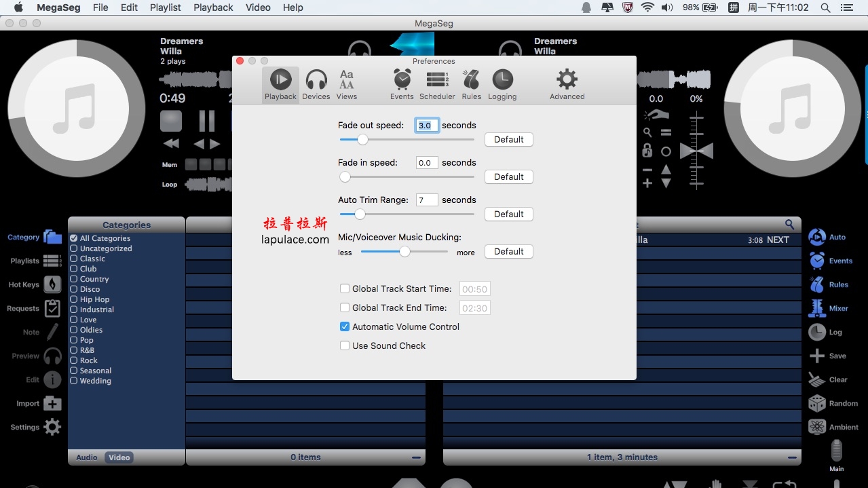Open the Rules preferences tab
This screenshot has width=868, height=488.
pyautogui.click(x=471, y=85)
